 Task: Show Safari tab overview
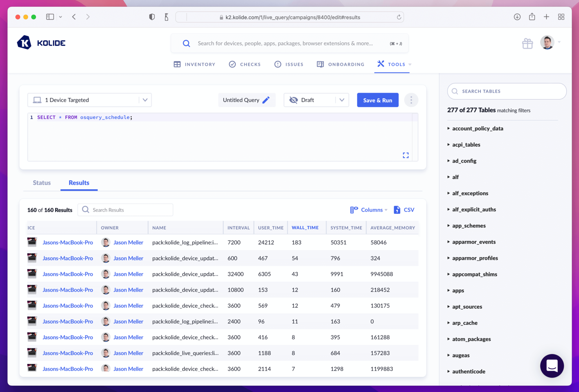(561, 17)
